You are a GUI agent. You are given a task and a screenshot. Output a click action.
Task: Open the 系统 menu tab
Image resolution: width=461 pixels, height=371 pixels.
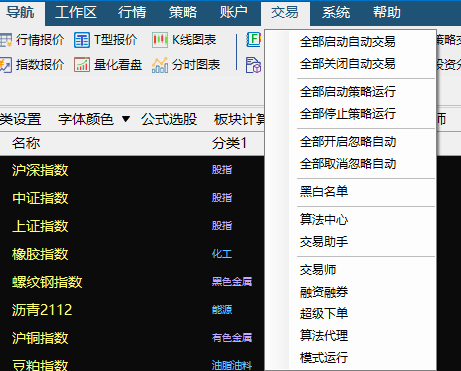[336, 13]
